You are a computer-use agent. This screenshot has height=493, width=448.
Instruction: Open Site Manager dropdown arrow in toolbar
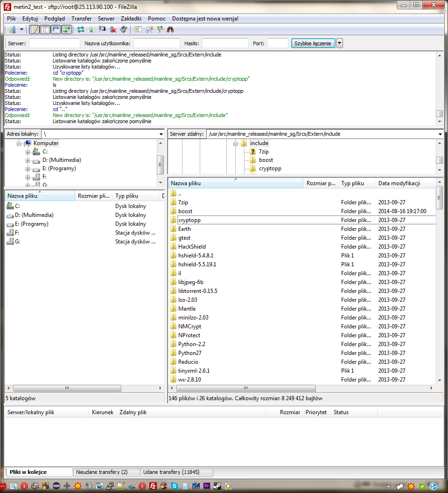[x=21, y=29]
